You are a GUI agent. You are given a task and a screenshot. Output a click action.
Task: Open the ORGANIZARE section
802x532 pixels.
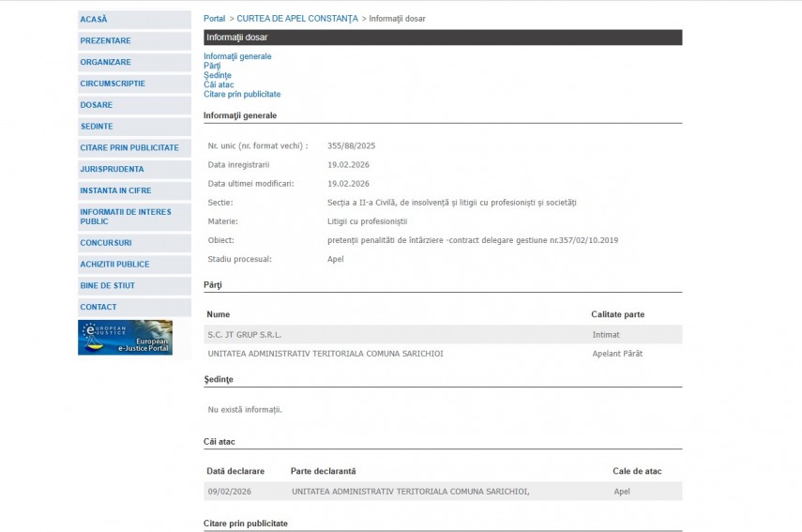[x=105, y=62]
